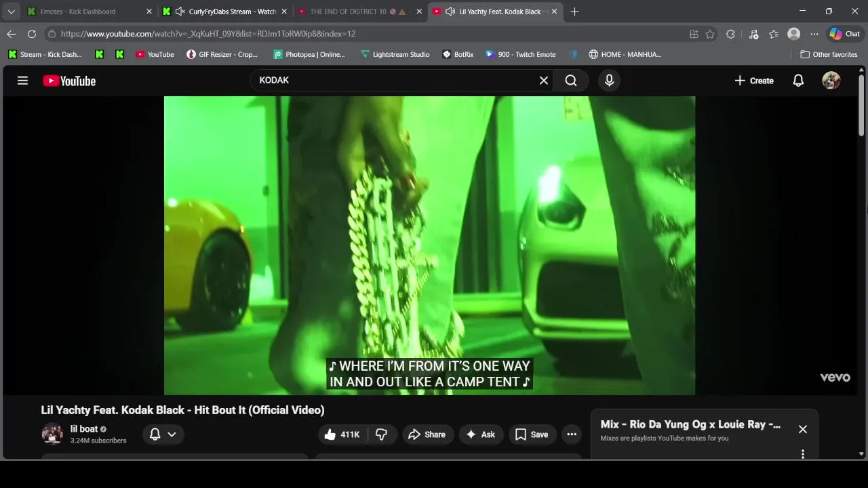This screenshot has height=488, width=868.
Task: Open the Create menu
Action: click(x=753, y=81)
